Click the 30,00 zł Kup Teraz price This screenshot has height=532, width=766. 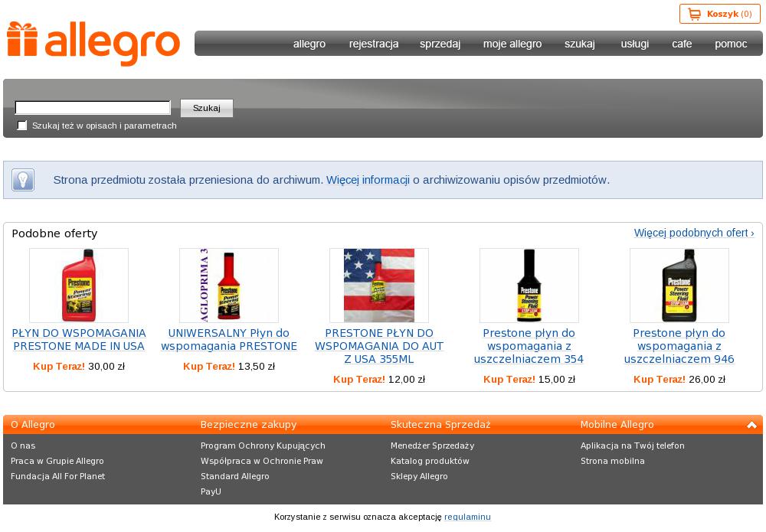coord(79,367)
